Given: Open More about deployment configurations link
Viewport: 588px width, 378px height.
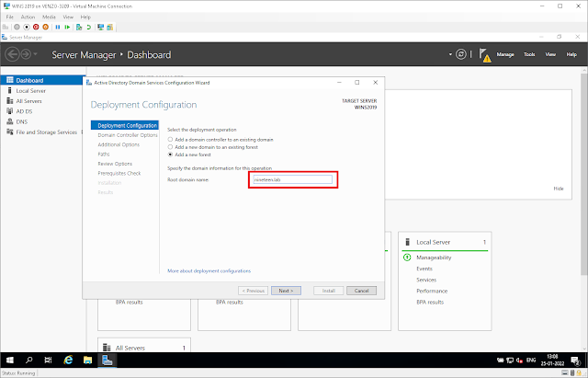Looking at the screenshot, I should (209, 271).
